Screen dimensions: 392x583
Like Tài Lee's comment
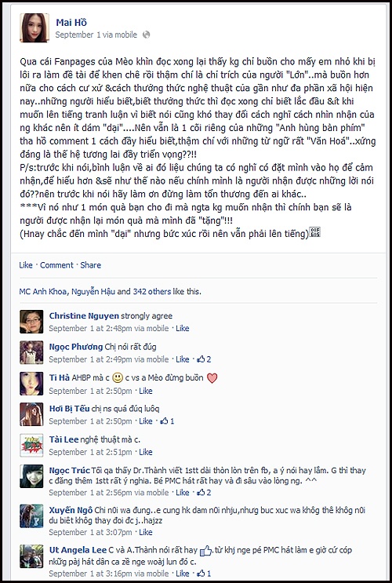coord(146,452)
